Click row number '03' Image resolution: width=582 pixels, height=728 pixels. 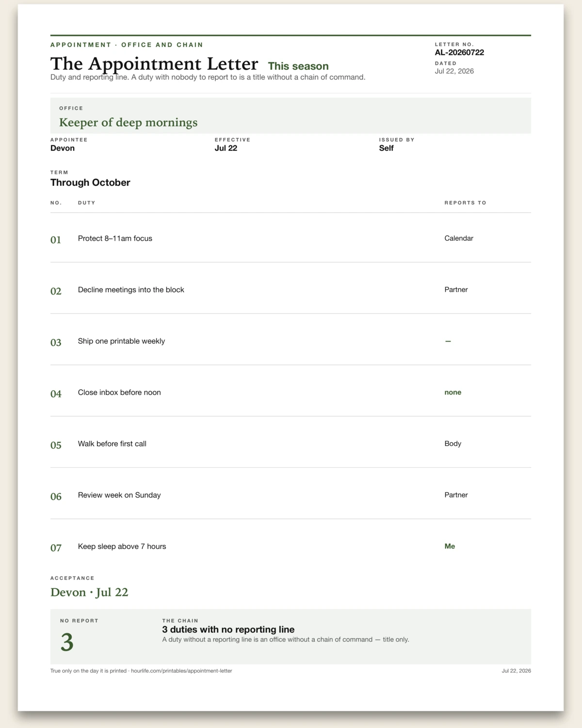tap(56, 343)
